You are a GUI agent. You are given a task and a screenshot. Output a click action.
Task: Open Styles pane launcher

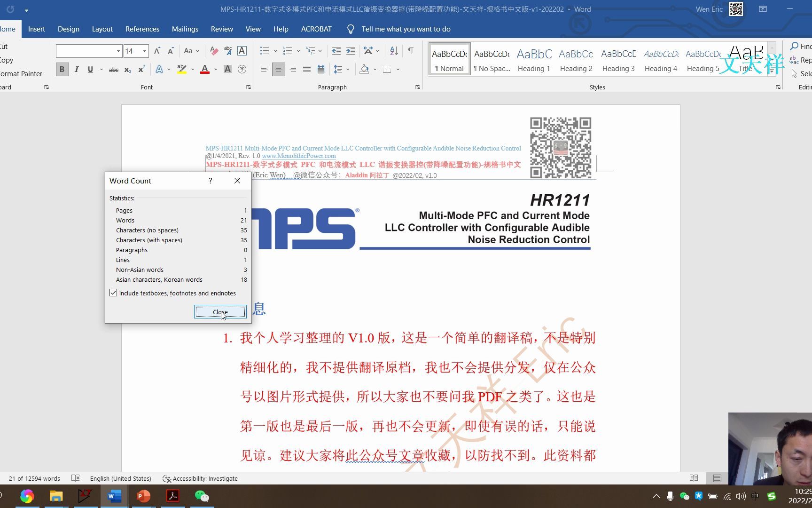click(x=778, y=87)
